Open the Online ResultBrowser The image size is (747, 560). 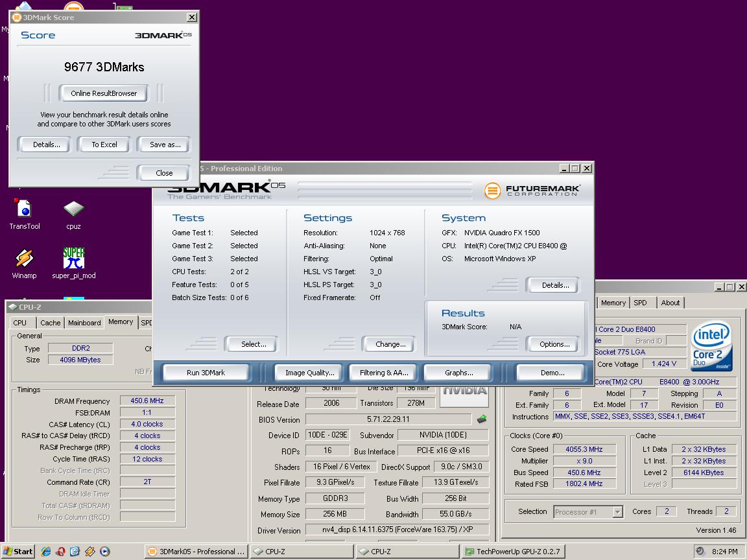pos(103,93)
